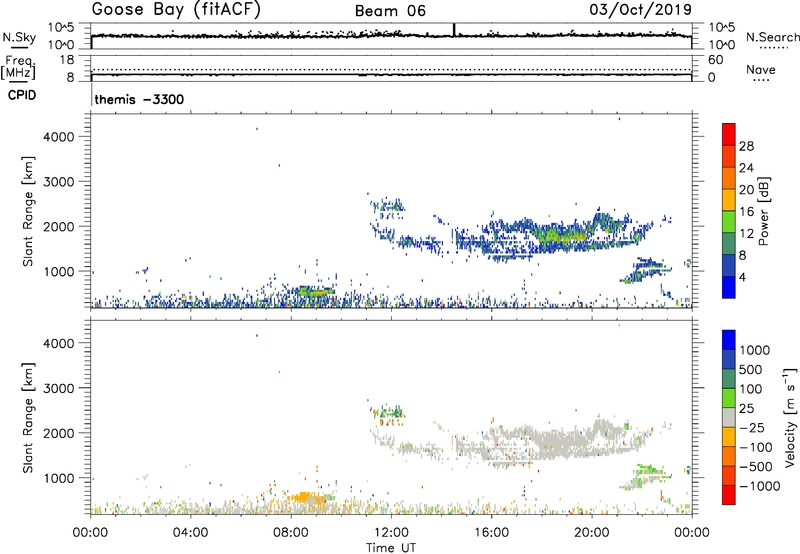Click the CPID label
The width and height of the screenshot is (800, 554).
[x=22, y=95]
